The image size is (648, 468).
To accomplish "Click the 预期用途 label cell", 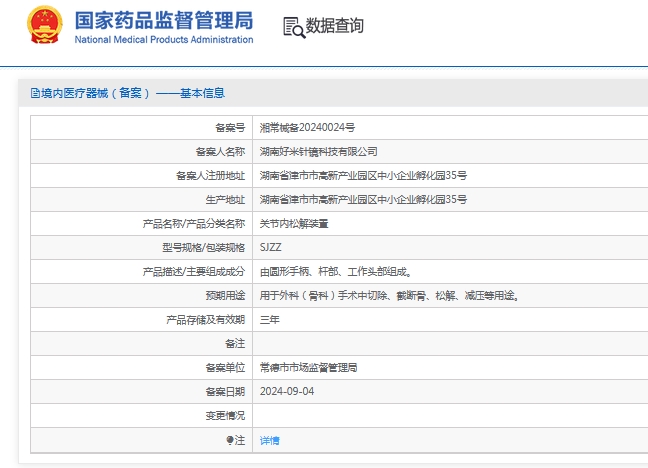I will (142, 296).
